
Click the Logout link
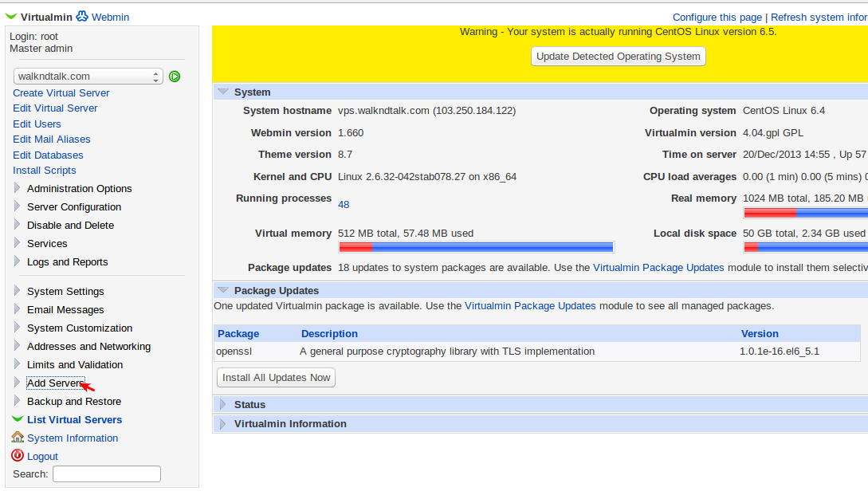click(42, 456)
